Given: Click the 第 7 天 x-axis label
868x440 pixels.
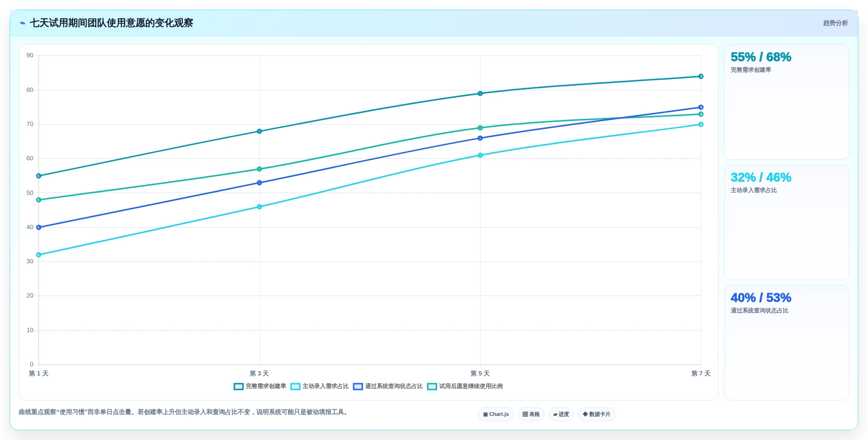Looking at the screenshot, I should 701,374.
